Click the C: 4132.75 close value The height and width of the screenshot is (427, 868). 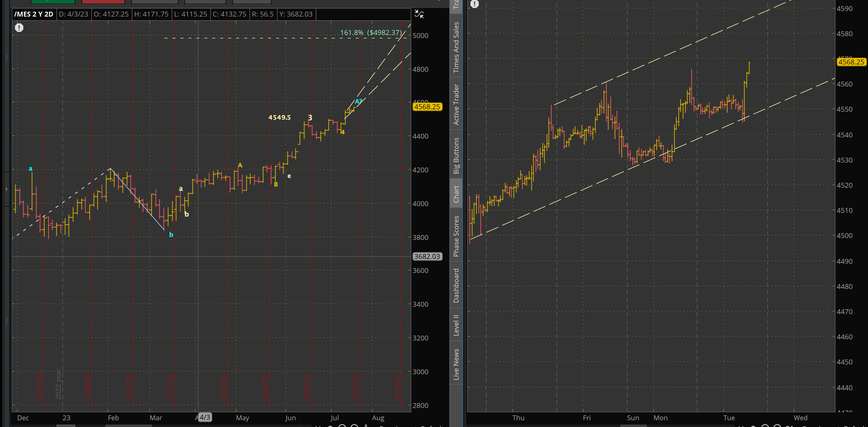point(230,14)
